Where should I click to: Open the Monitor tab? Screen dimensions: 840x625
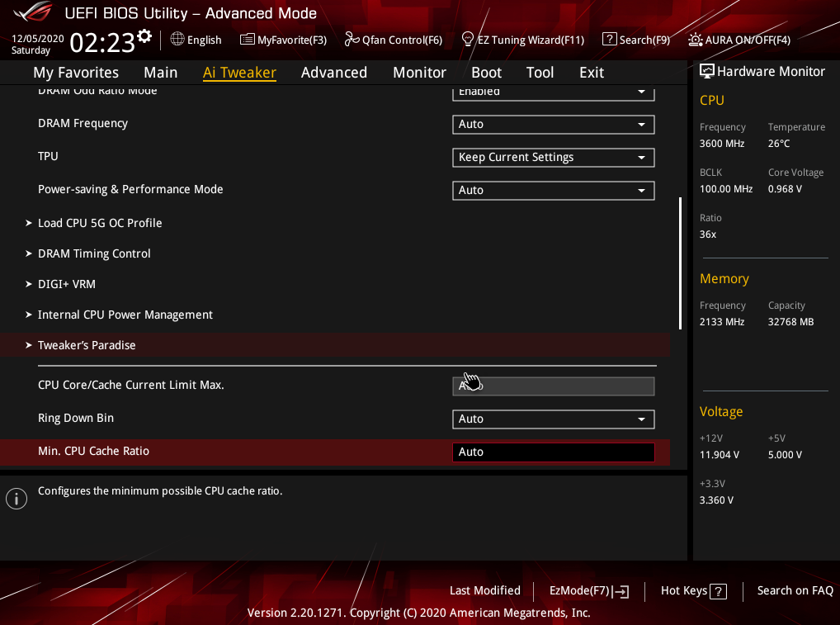[419, 73]
